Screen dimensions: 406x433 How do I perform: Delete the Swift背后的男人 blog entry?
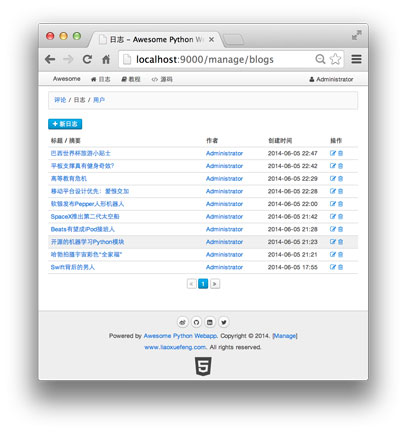(340, 267)
